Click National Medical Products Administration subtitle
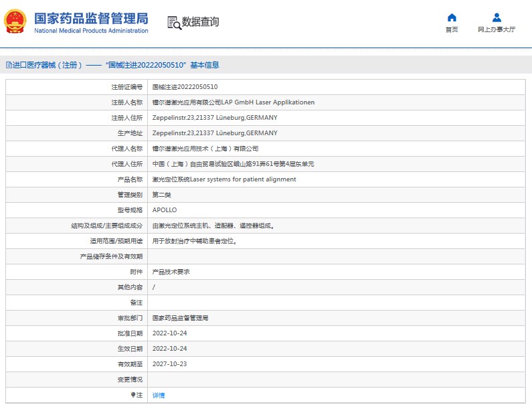Viewport: 532px width, 407px height. click(91, 31)
